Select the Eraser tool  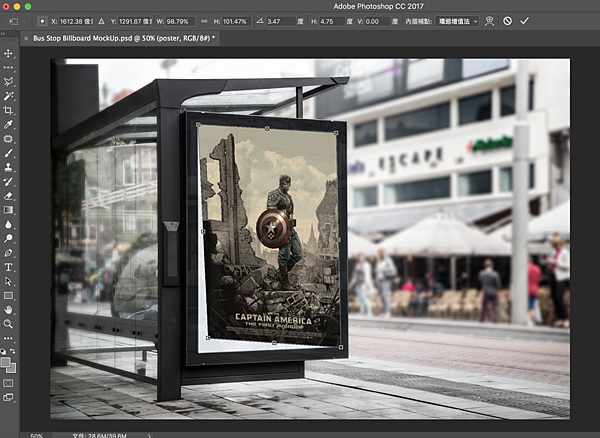click(x=9, y=196)
